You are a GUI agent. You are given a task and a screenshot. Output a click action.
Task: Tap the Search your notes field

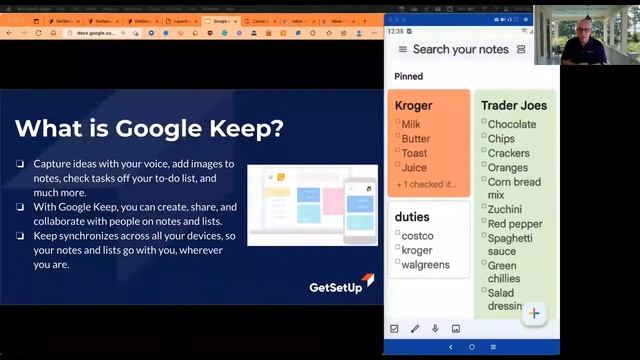tap(460, 49)
